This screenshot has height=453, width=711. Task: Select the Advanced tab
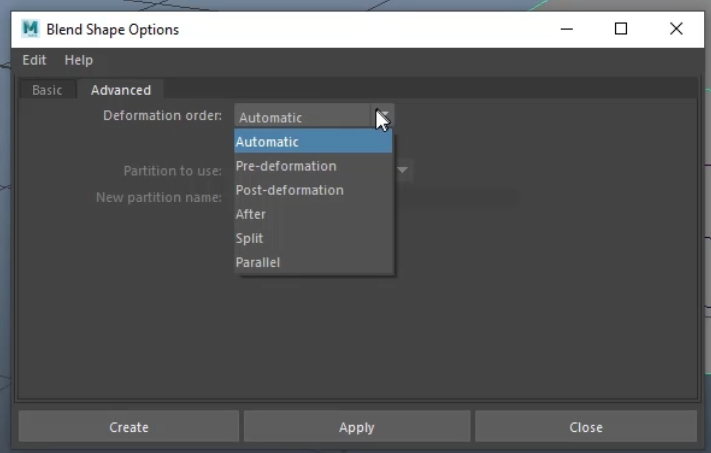[x=121, y=90]
